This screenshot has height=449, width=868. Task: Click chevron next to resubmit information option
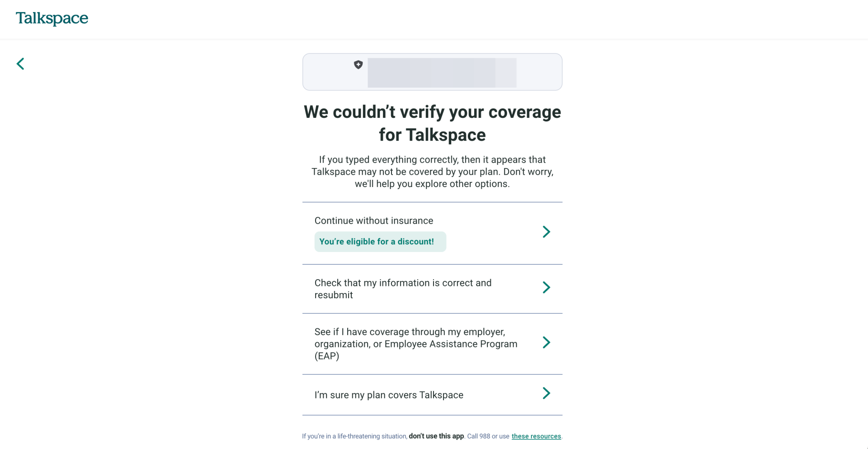pyautogui.click(x=546, y=287)
